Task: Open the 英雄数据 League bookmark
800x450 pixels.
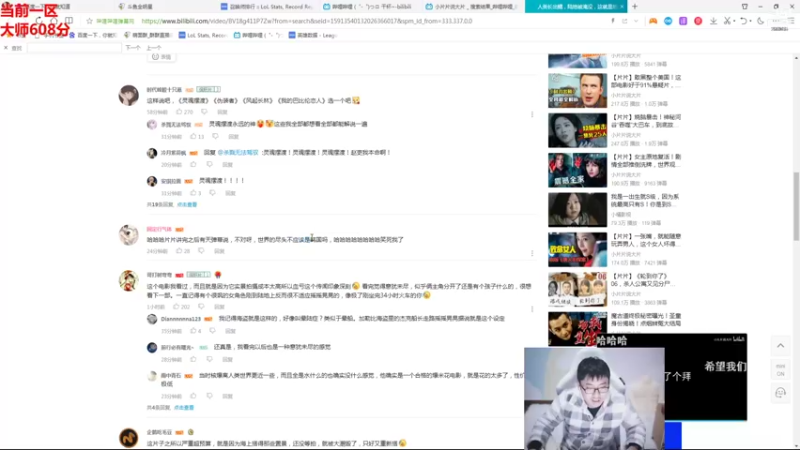Action: [x=313, y=35]
